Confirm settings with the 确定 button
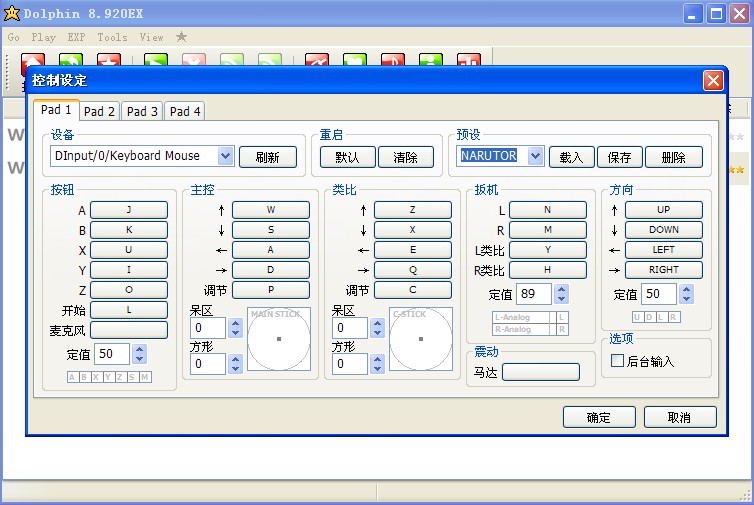 point(599,417)
